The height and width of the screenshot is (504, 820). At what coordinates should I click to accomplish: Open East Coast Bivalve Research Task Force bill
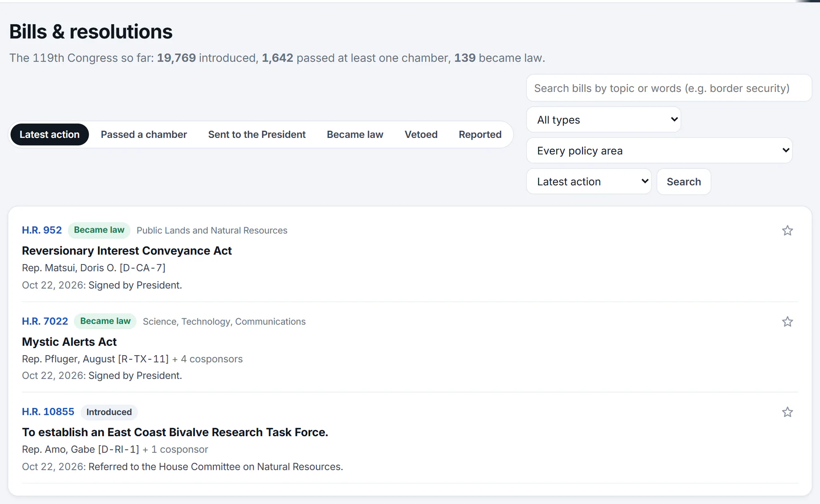pos(175,432)
